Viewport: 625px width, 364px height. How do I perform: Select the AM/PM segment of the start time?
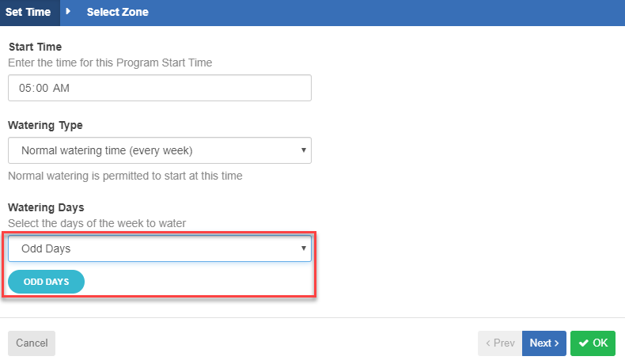pos(61,88)
